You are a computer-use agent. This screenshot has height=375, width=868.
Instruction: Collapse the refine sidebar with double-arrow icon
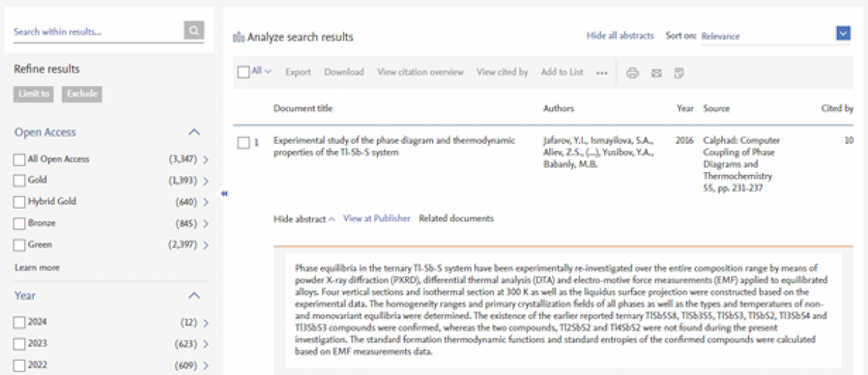(224, 194)
